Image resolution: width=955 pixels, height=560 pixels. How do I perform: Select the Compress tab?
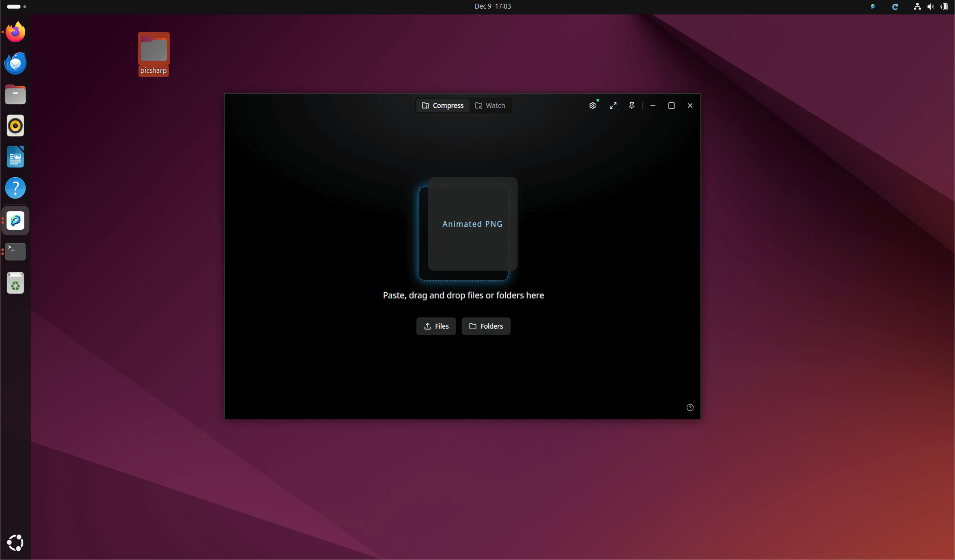443,106
